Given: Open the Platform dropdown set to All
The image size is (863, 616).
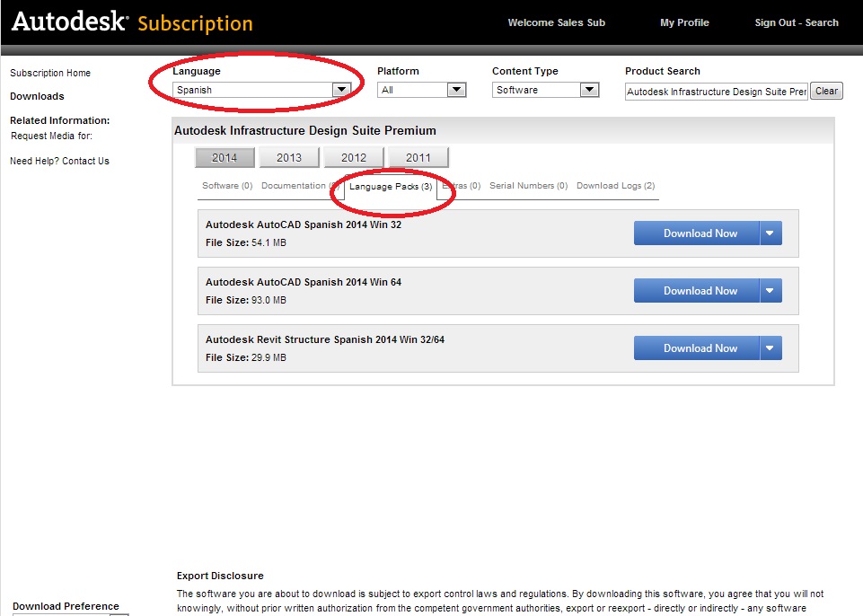Looking at the screenshot, I should click(421, 90).
